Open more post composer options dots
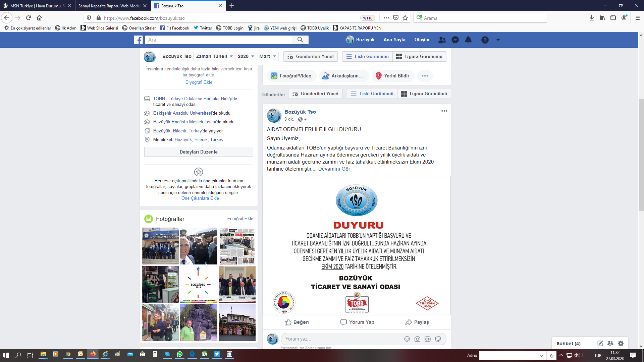Image resolution: width=644 pixels, height=362 pixels. pos(425,76)
